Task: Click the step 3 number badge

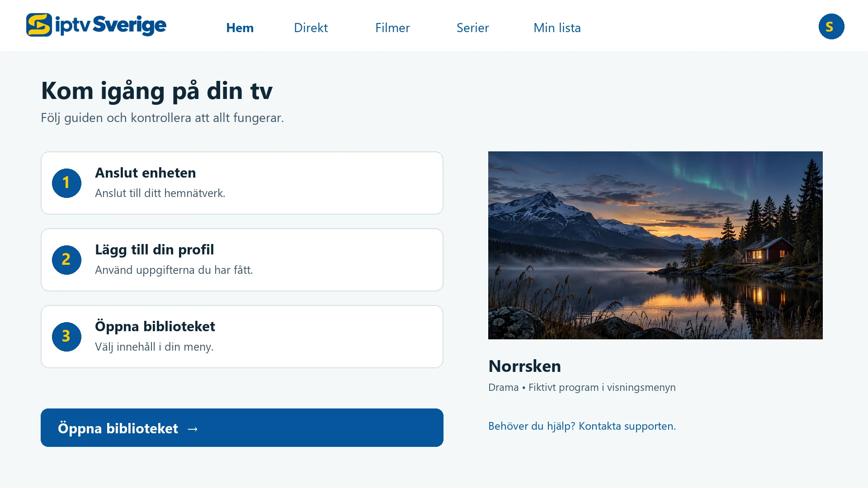Action: click(x=66, y=337)
